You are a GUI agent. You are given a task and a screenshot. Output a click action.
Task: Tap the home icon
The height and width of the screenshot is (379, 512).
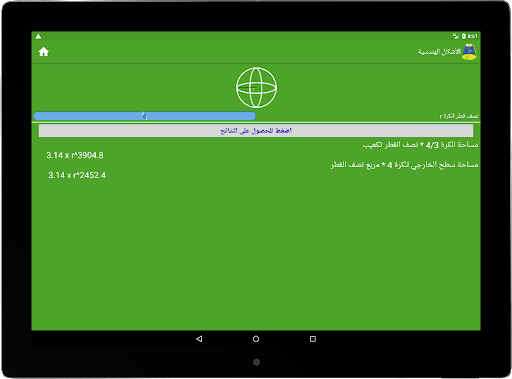point(44,52)
